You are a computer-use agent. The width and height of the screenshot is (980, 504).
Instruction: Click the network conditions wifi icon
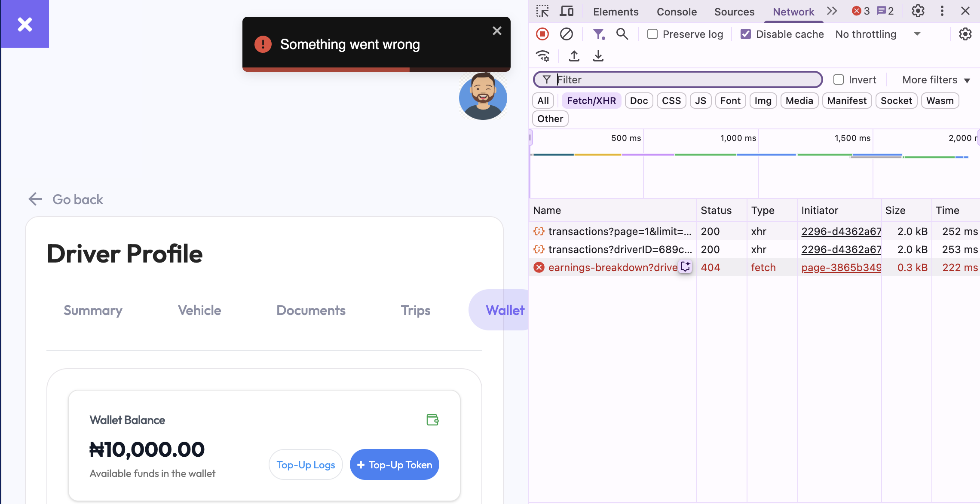tap(543, 56)
